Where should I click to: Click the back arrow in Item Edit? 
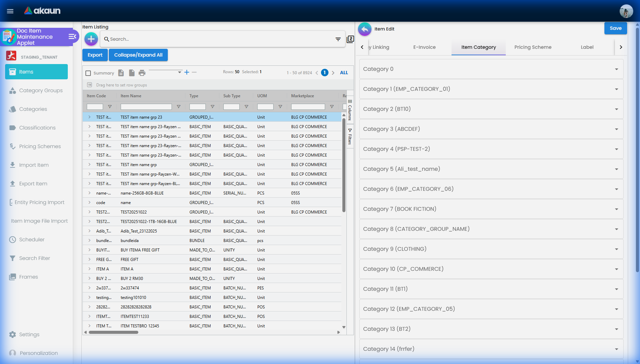tap(365, 29)
